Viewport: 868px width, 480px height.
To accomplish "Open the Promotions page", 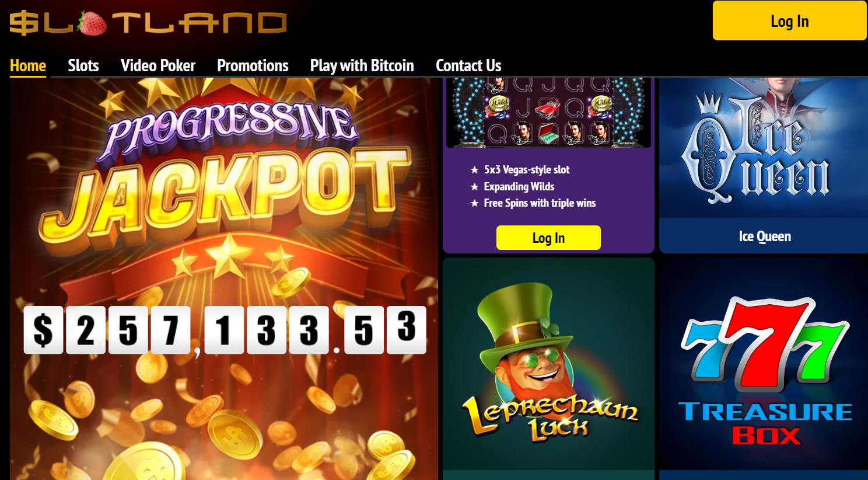I will (253, 65).
